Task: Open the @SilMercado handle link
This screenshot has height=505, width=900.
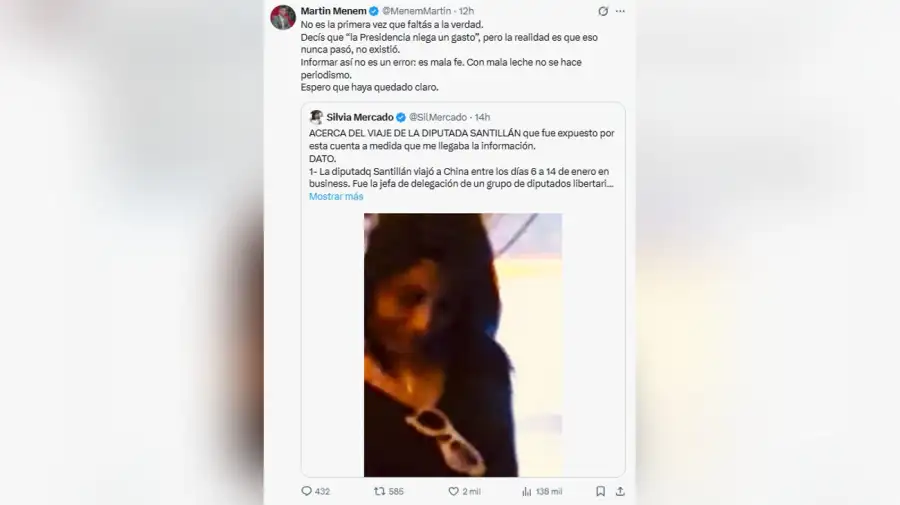Action: [x=438, y=117]
